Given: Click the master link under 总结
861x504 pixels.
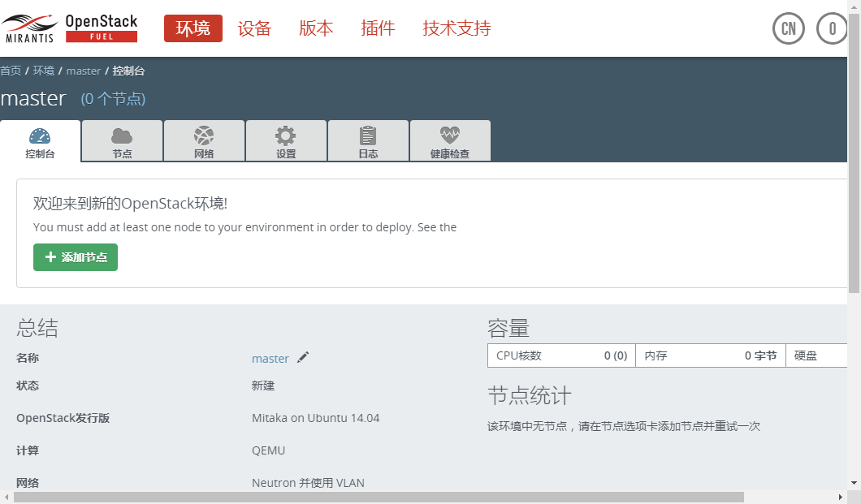Looking at the screenshot, I should tap(270, 358).
